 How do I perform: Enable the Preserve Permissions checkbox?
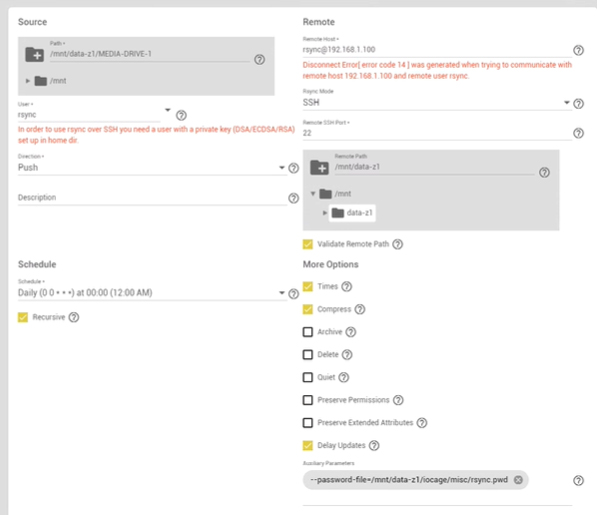click(x=308, y=400)
